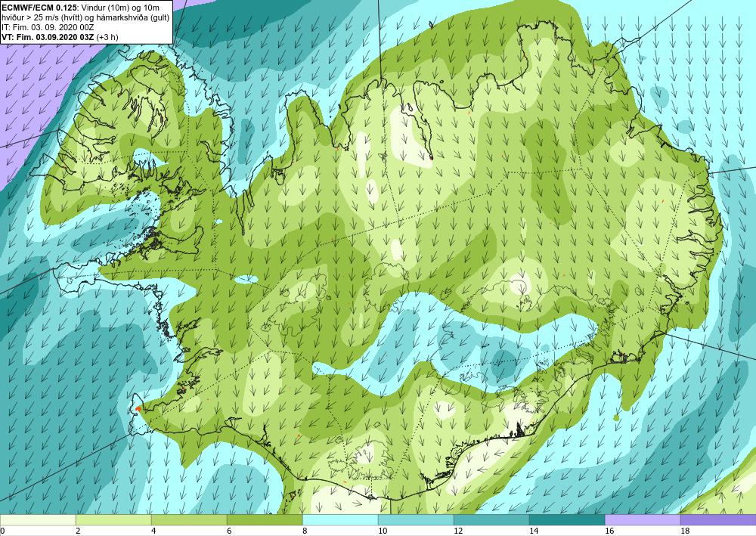The width and height of the screenshot is (756, 536).
Task: Click the 14–16 m/s dark teal swatch
Action: tap(567, 520)
